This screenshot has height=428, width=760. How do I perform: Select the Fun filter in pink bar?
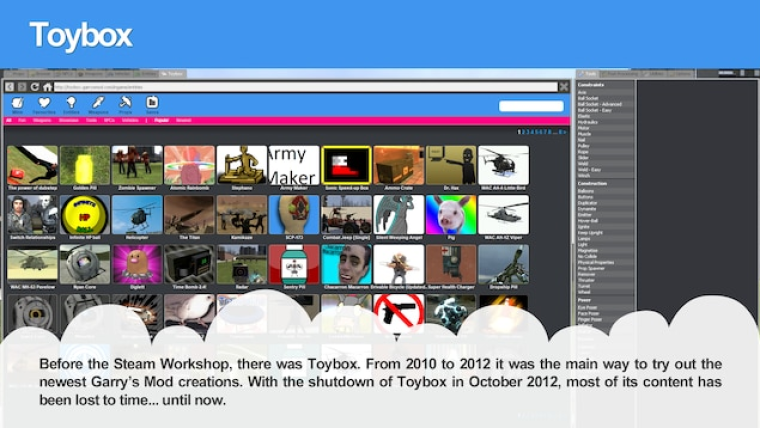coord(22,120)
